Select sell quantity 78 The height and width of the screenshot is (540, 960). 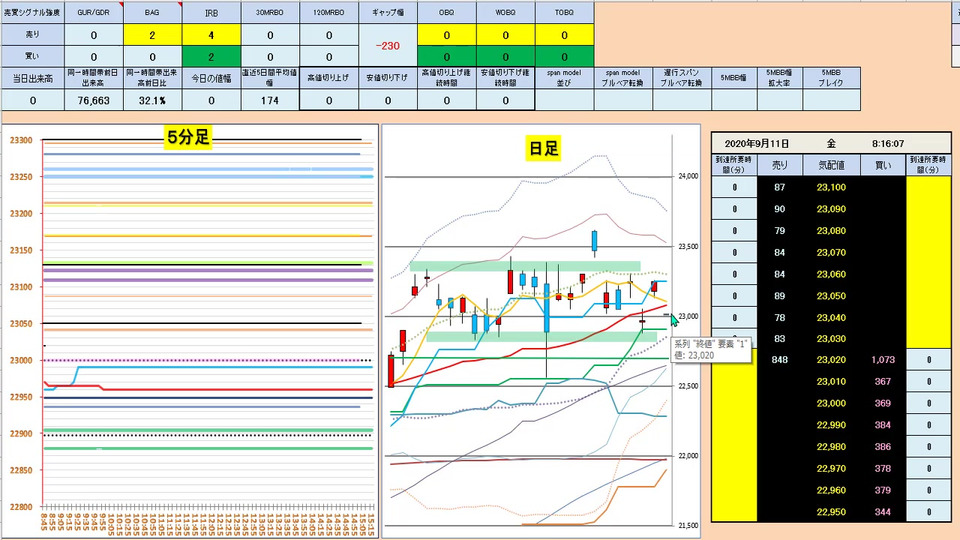click(779, 317)
